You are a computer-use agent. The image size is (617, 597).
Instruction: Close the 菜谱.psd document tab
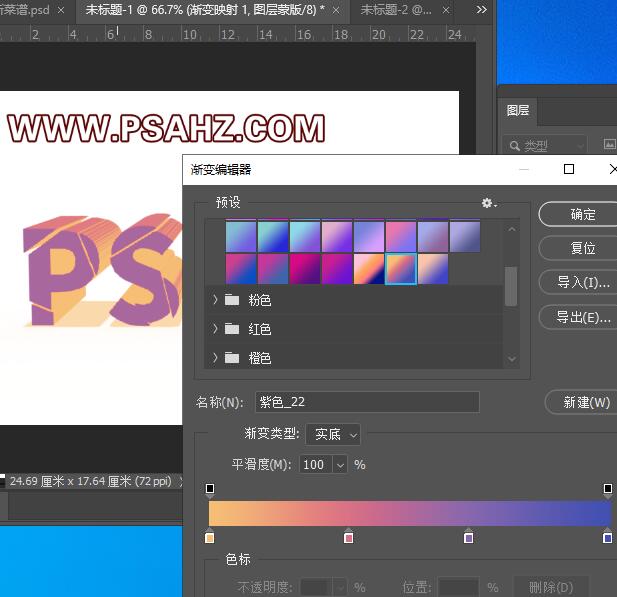coord(61,11)
